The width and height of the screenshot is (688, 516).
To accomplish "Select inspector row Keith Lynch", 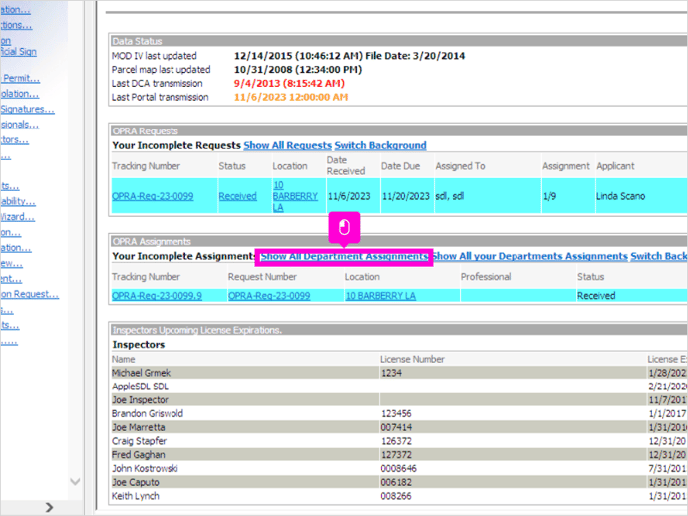I will coord(399,496).
